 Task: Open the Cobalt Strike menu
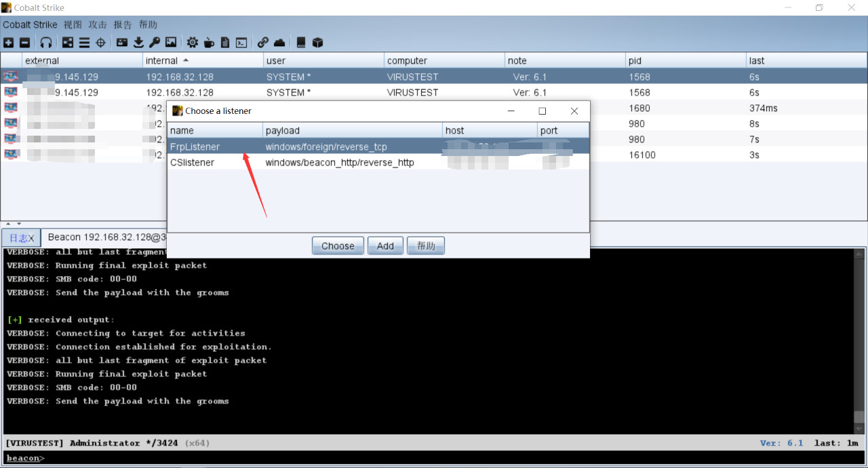[30, 24]
